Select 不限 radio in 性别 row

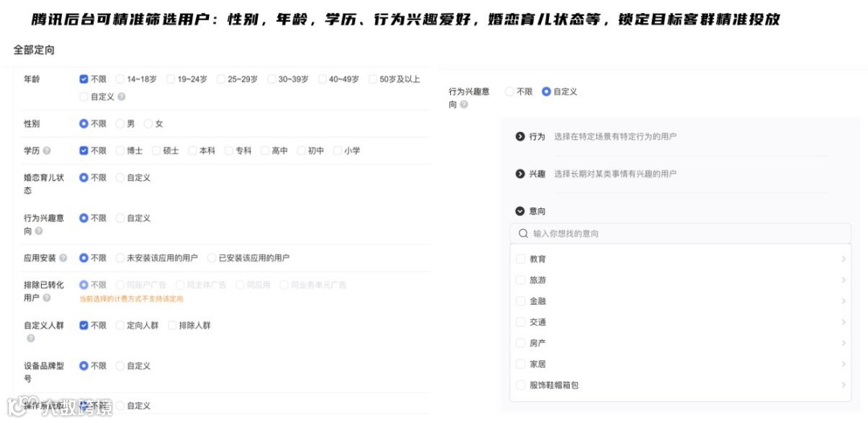[84, 124]
